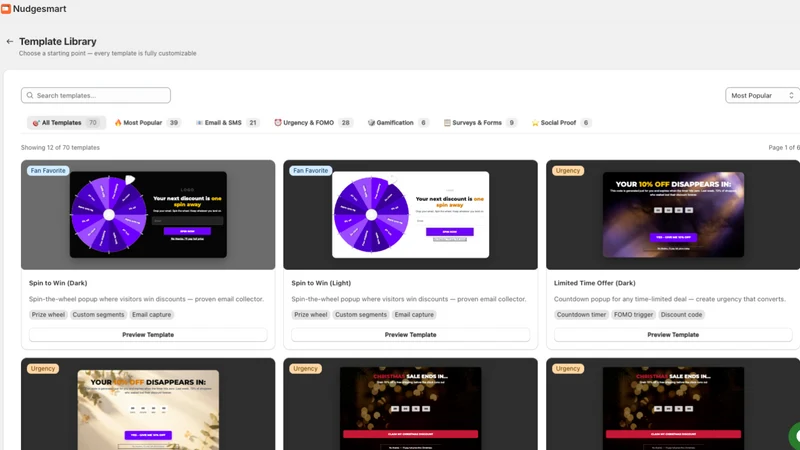Click the search magnifier icon
Image resolution: width=800 pixels, height=450 pixels.
pos(30,95)
